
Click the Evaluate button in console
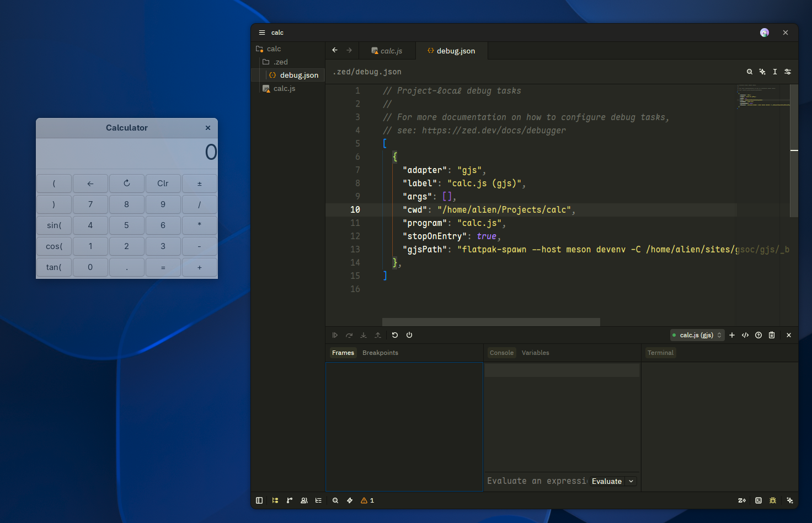click(x=607, y=481)
